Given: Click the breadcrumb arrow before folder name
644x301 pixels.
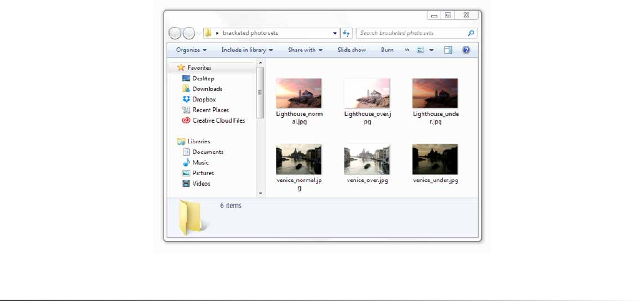Looking at the screenshot, I should point(217,33).
